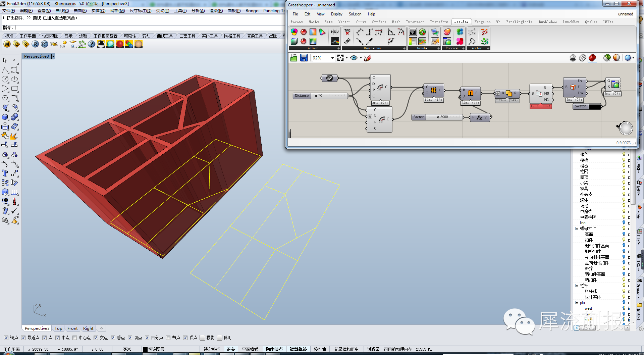Activate the Polygon tool
Image resolution: width=644 pixels, height=355 pixels.
click(5, 98)
